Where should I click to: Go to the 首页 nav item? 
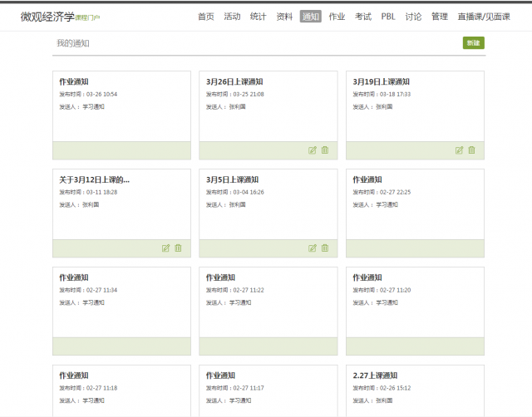206,17
